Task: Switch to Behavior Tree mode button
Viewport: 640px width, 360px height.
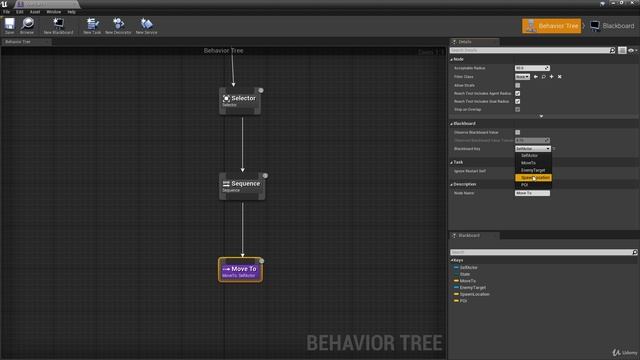Action: [x=551, y=26]
